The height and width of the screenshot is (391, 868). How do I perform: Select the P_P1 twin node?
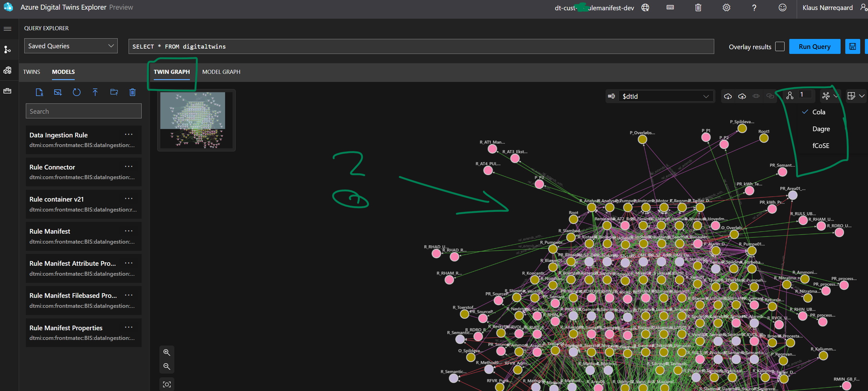pyautogui.click(x=705, y=137)
